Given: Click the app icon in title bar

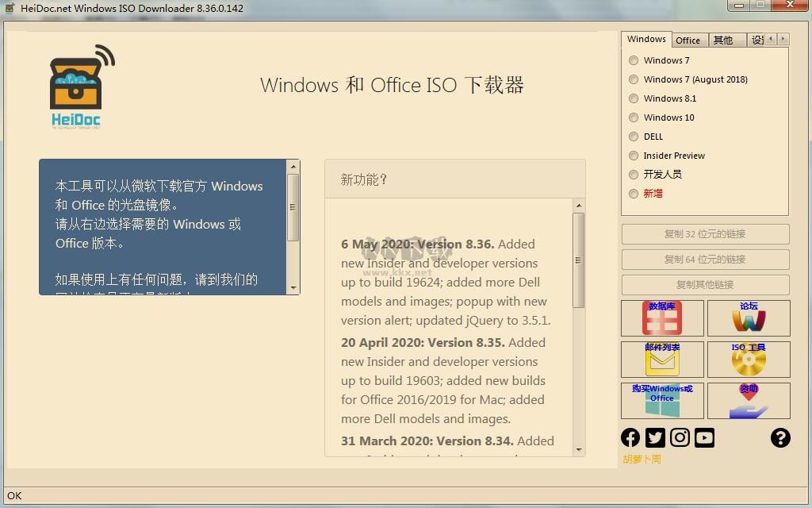Looking at the screenshot, I should tap(10, 8).
